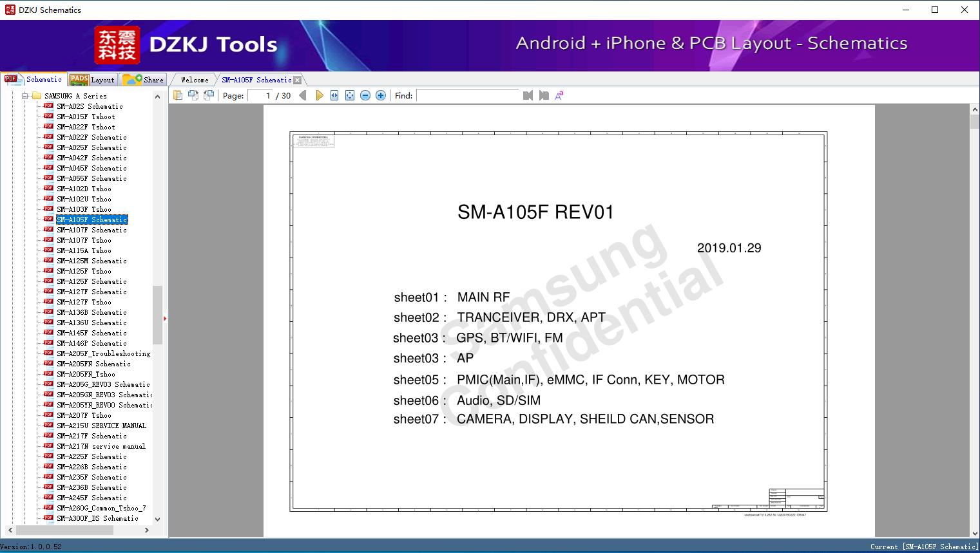Fit page to width icon
Image resolution: width=980 pixels, height=553 pixels.
(334, 95)
